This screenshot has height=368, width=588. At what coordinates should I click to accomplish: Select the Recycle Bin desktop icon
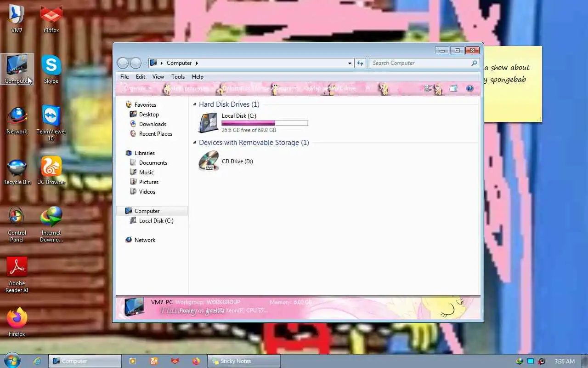coord(17,171)
